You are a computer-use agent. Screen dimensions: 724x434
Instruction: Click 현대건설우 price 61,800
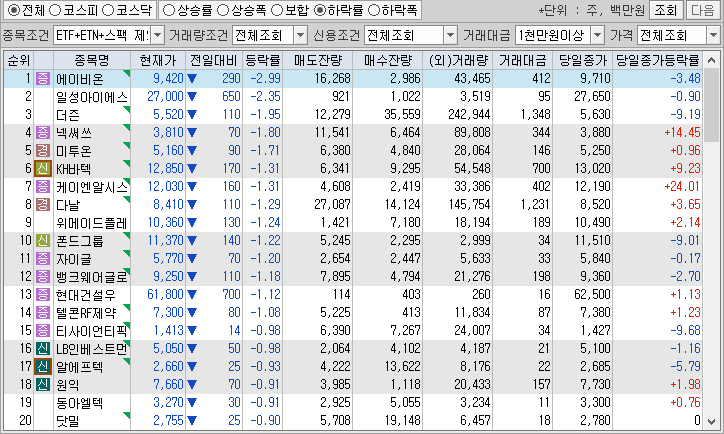165,295
